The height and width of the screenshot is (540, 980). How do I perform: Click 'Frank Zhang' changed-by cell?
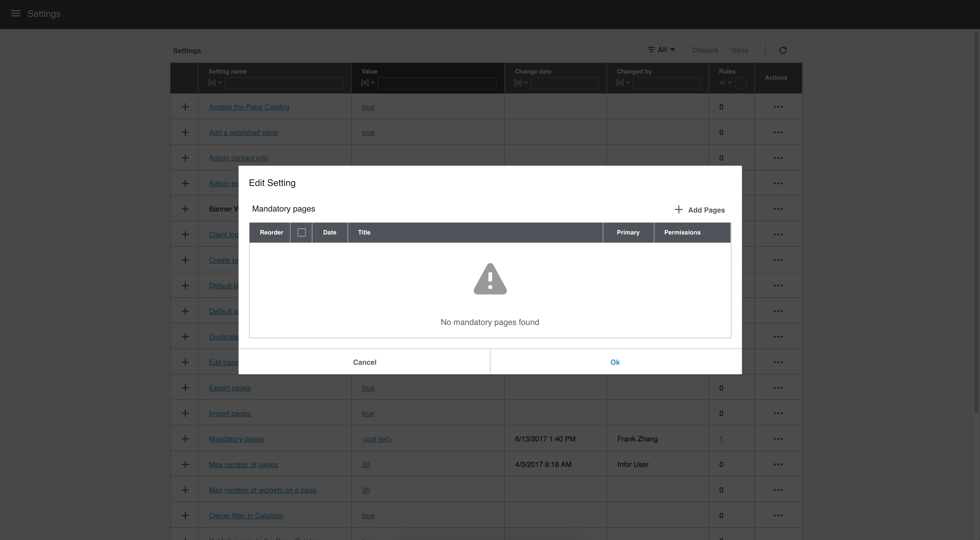[637, 439]
